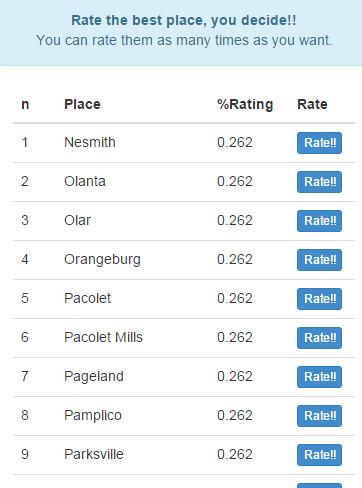The width and height of the screenshot is (362, 488).
Task: Rate Pacolet Mills in row 6
Action: pos(319,338)
